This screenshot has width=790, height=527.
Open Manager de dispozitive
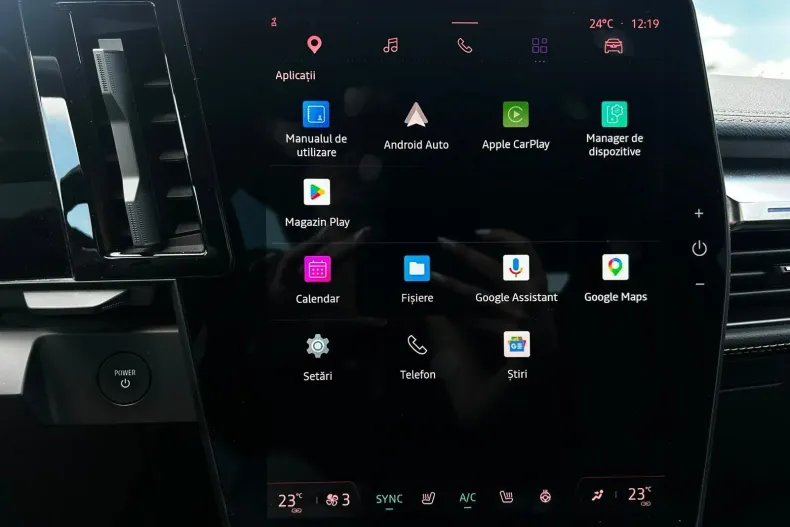click(x=614, y=129)
